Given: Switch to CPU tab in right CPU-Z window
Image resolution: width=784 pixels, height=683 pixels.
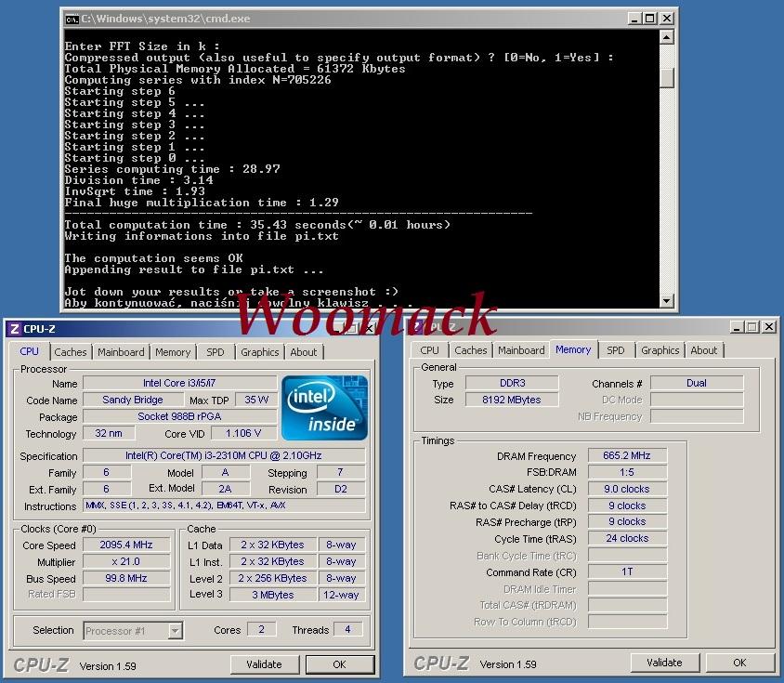Looking at the screenshot, I should coord(429,350).
